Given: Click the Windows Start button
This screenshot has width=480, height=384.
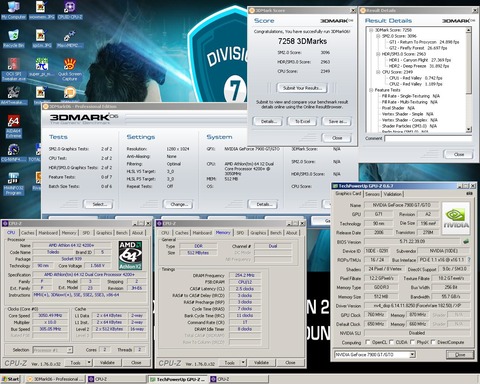Looking at the screenshot, I should 11,379.
